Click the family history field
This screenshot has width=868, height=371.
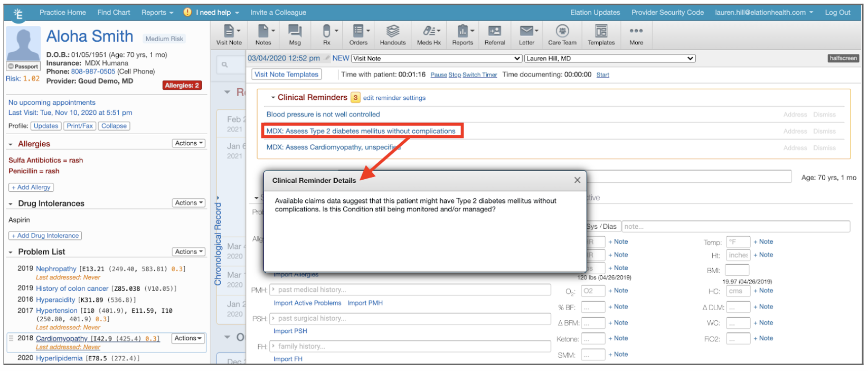pos(410,346)
